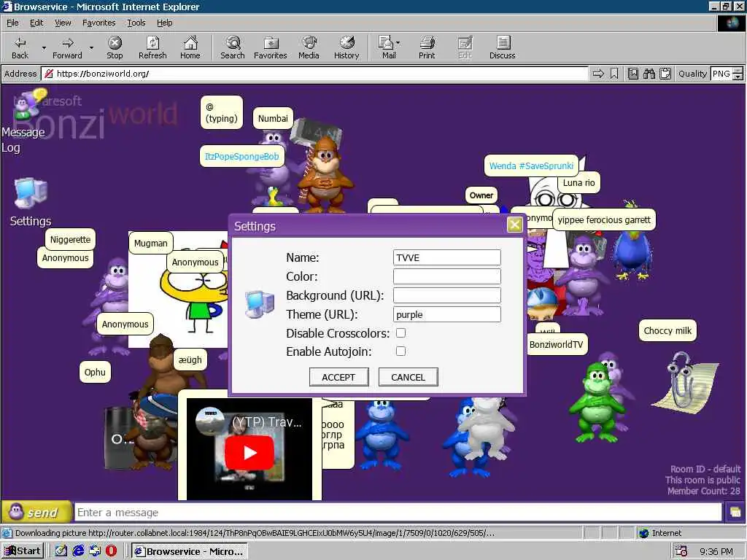Screen dimensions: 747x560
Task: Open the Search toolbar icon
Action: (x=233, y=43)
